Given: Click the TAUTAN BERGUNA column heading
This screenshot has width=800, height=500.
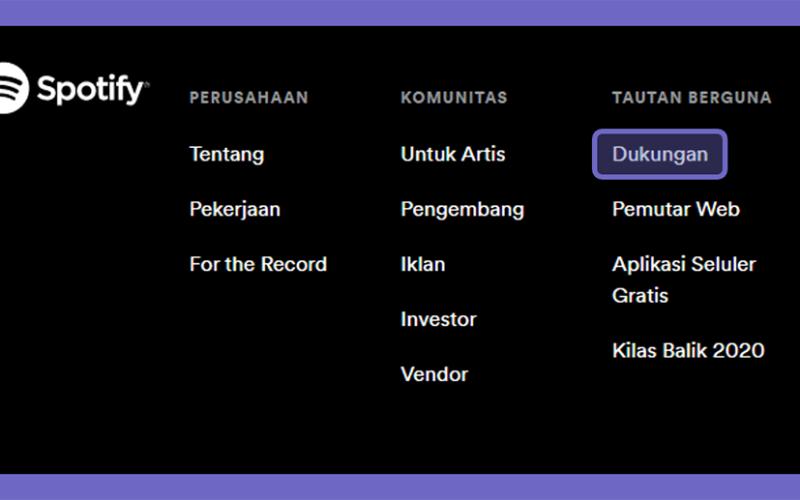Looking at the screenshot, I should 692,97.
